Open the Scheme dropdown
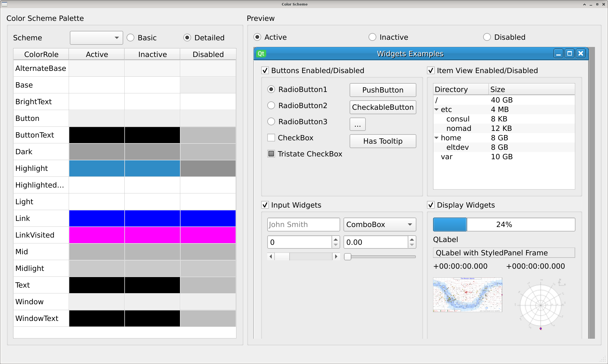The height and width of the screenshot is (364, 608). coord(96,38)
